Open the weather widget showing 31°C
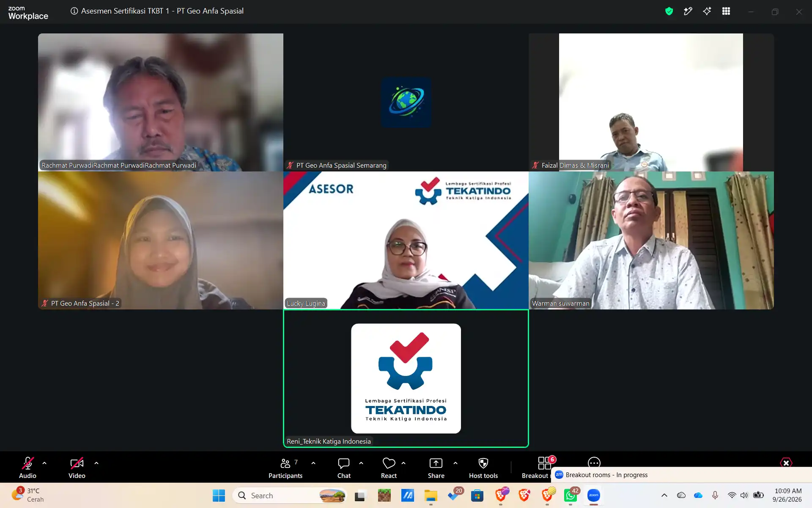812x508 pixels. coord(28,495)
